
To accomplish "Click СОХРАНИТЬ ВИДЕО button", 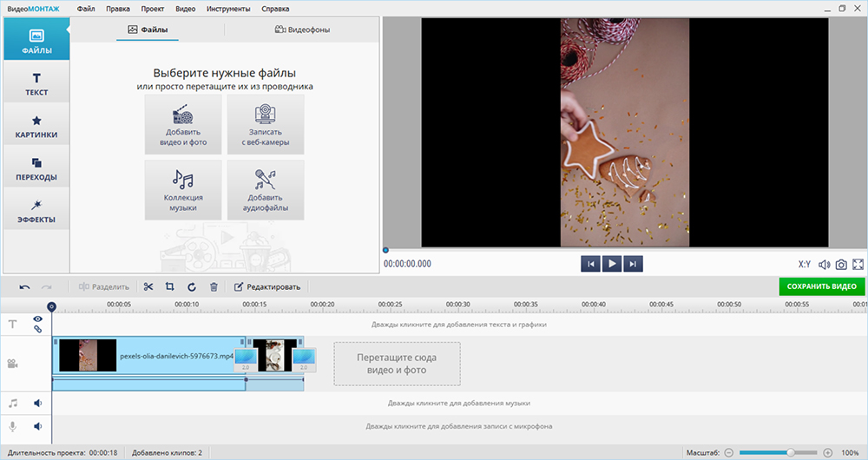I will pos(821,286).
